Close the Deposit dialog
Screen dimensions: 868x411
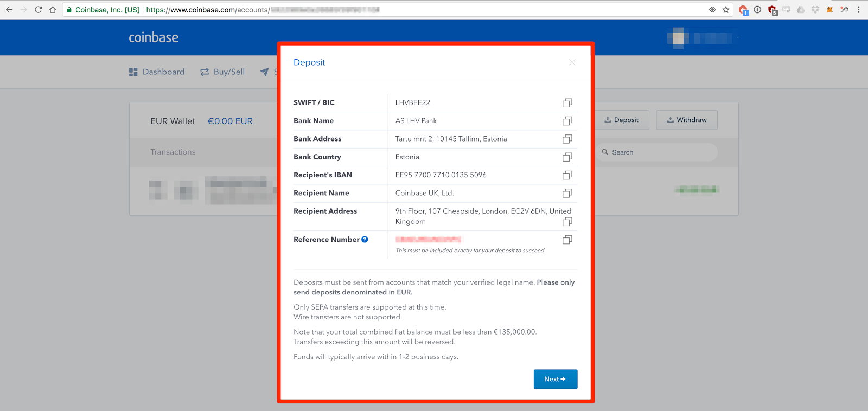tap(572, 62)
